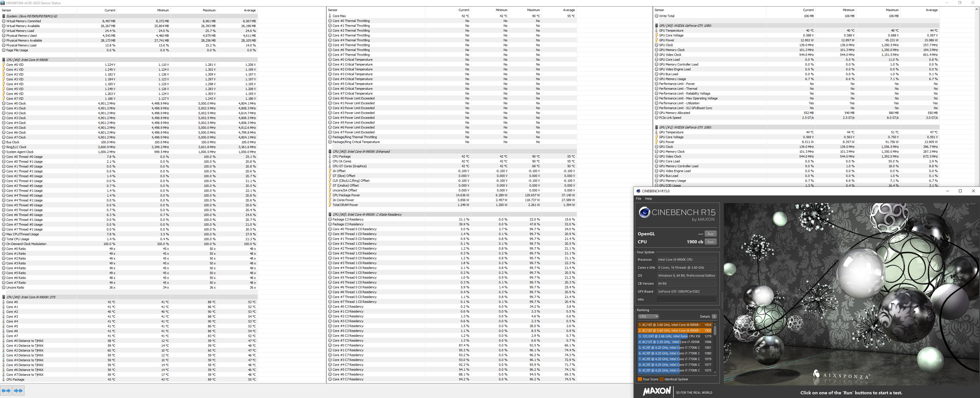Click the HWiNFO64 title bar app icon
Screen dimensions: 980x398
[x=3, y=3]
